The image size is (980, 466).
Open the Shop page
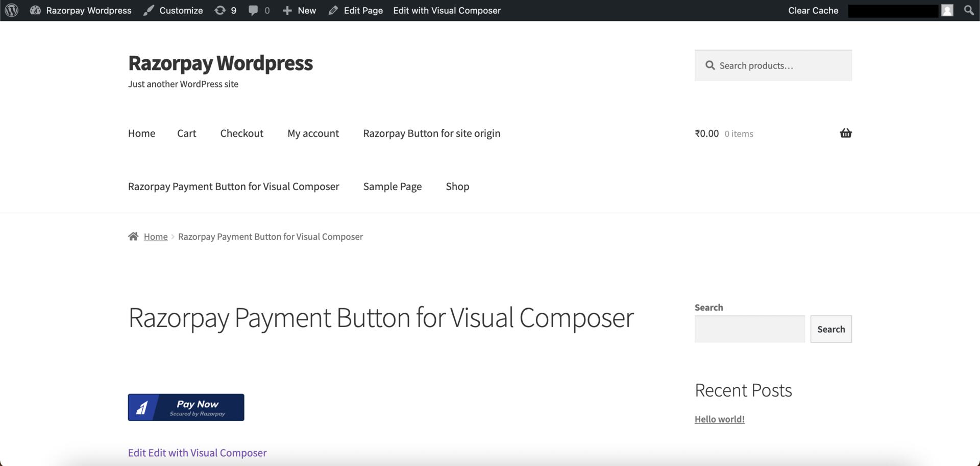(x=457, y=187)
